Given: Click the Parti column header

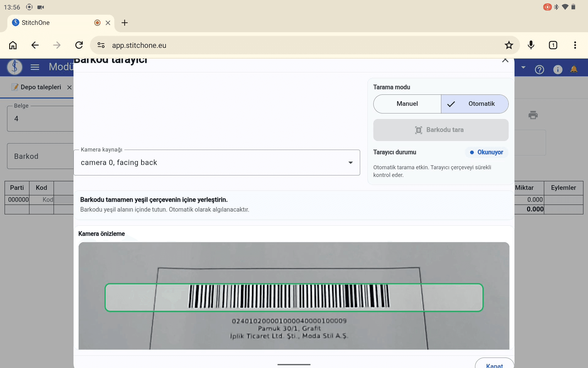Looking at the screenshot, I should coord(17,188).
